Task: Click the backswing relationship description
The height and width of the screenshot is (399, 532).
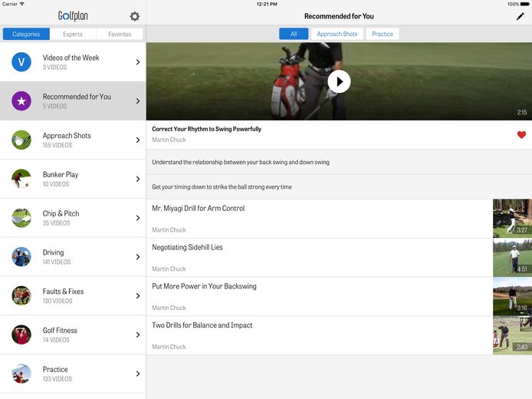Action: [x=241, y=163]
